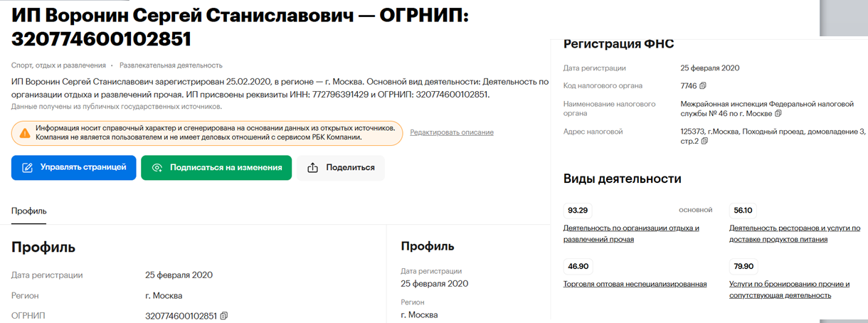Select the activity code badge 56.10
The width and height of the screenshot is (868, 323).
click(743, 211)
